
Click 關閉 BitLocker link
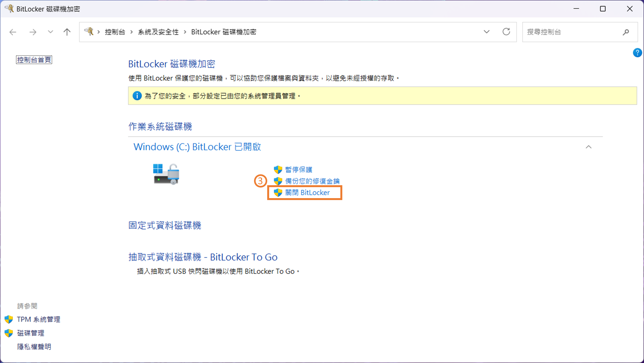pyautogui.click(x=307, y=193)
